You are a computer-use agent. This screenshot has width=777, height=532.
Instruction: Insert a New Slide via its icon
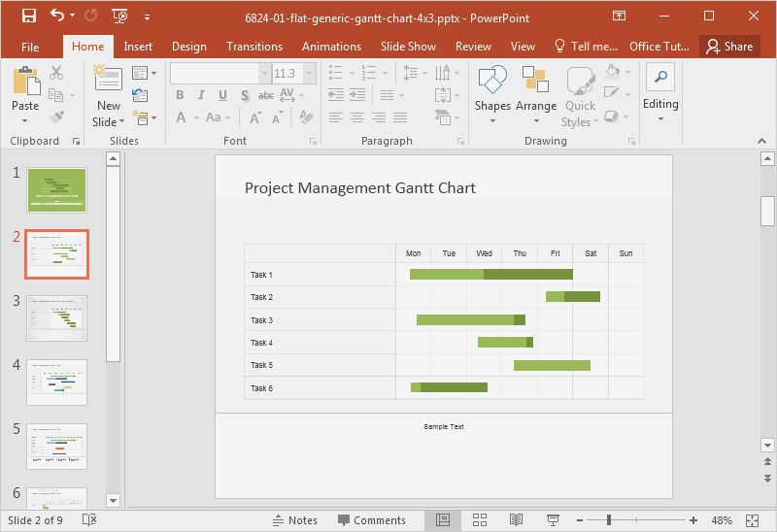pyautogui.click(x=108, y=81)
